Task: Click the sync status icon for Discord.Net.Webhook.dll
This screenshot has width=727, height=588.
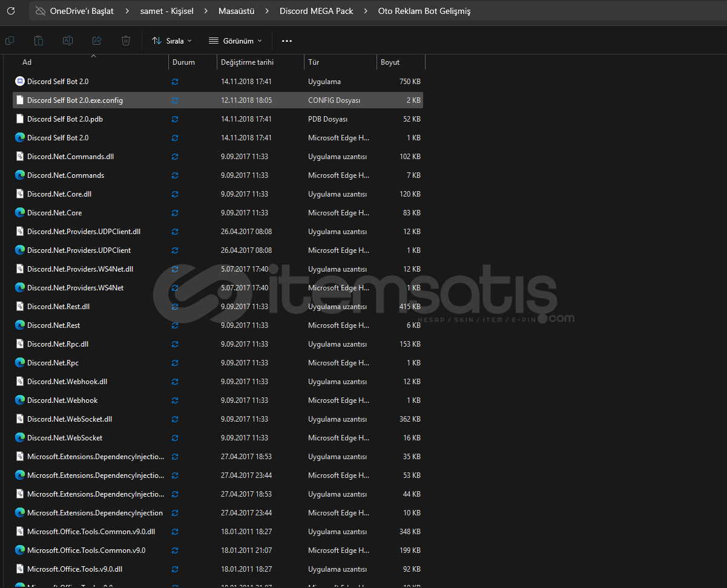Action: [x=175, y=382]
